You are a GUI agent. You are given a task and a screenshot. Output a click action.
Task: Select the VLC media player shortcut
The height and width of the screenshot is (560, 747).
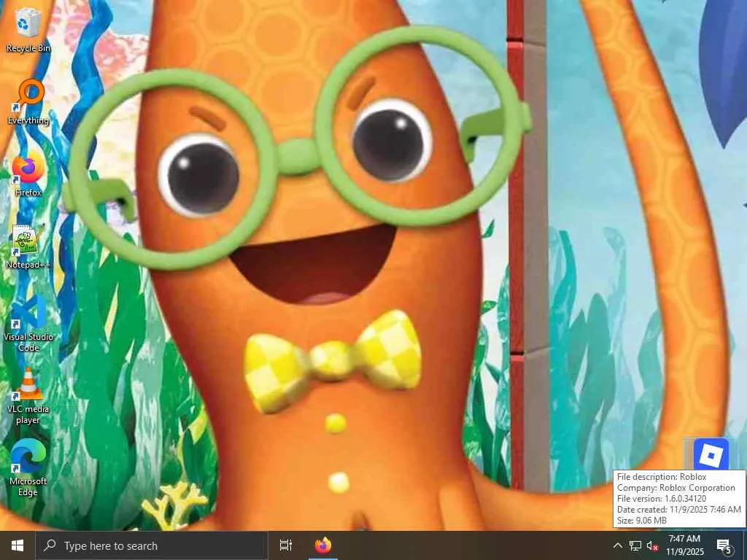(x=28, y=396)
